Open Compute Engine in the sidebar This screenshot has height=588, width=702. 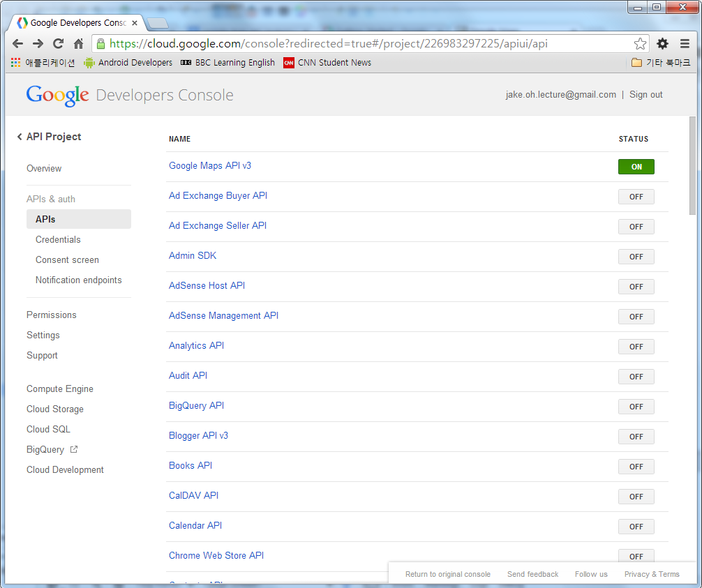pos(60,389)
